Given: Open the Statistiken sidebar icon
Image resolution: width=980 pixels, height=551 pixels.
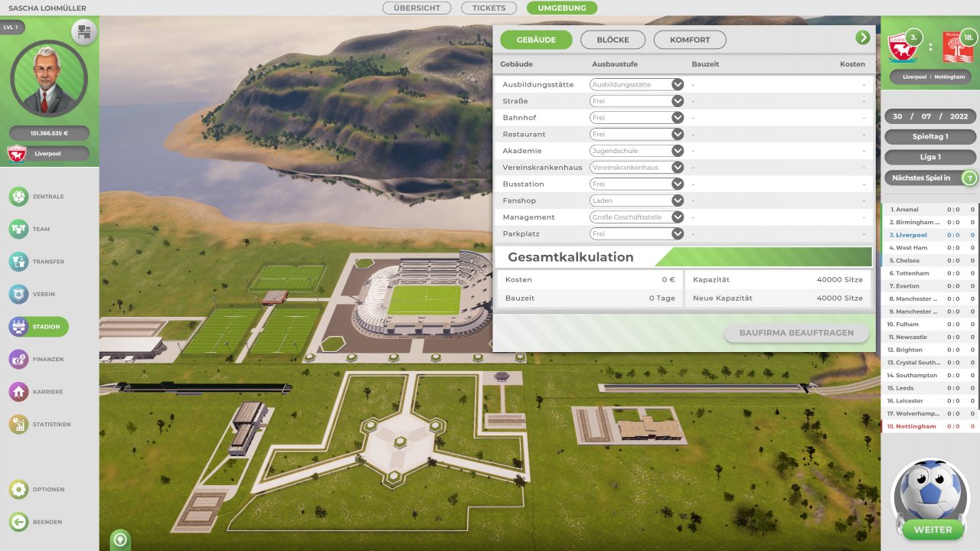Looking at the screenshot, I should click(19, 424).
